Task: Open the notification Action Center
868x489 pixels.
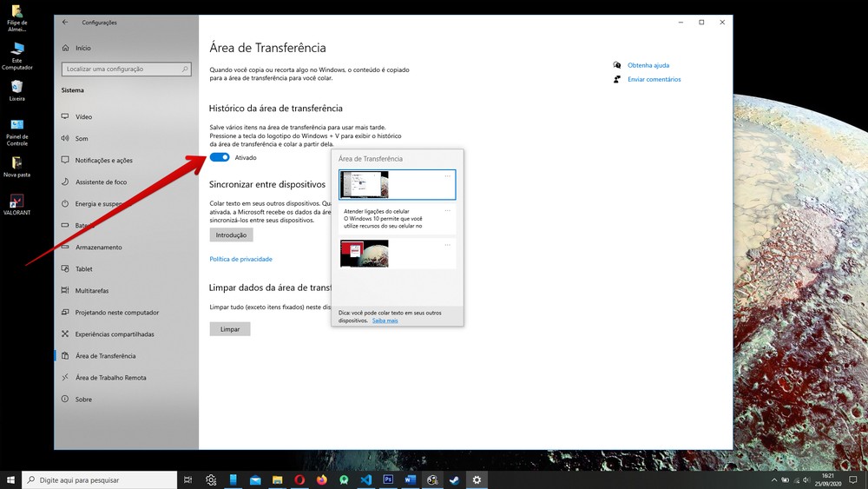Action: click(x=853, y=479)
